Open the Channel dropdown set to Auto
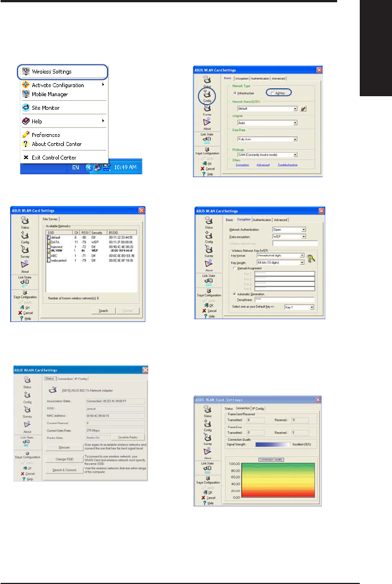The image size is (392, 584). click(268, 123)
